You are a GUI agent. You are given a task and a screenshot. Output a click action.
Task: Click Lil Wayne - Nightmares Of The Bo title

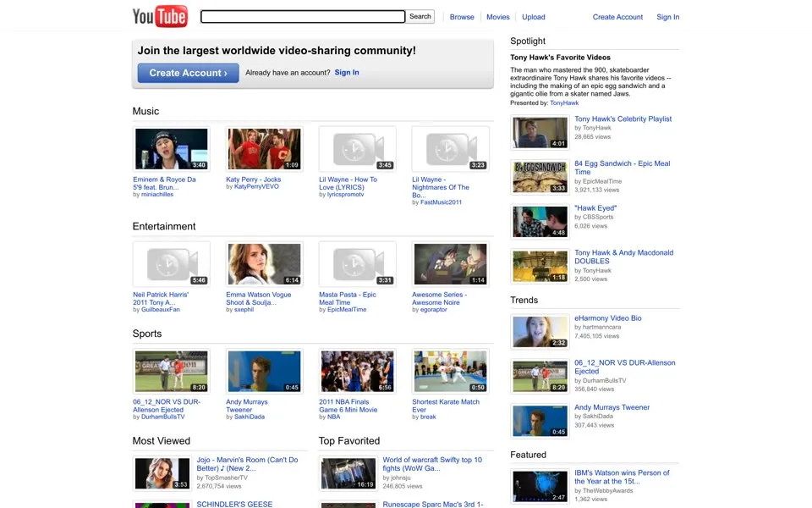point(441,187)
